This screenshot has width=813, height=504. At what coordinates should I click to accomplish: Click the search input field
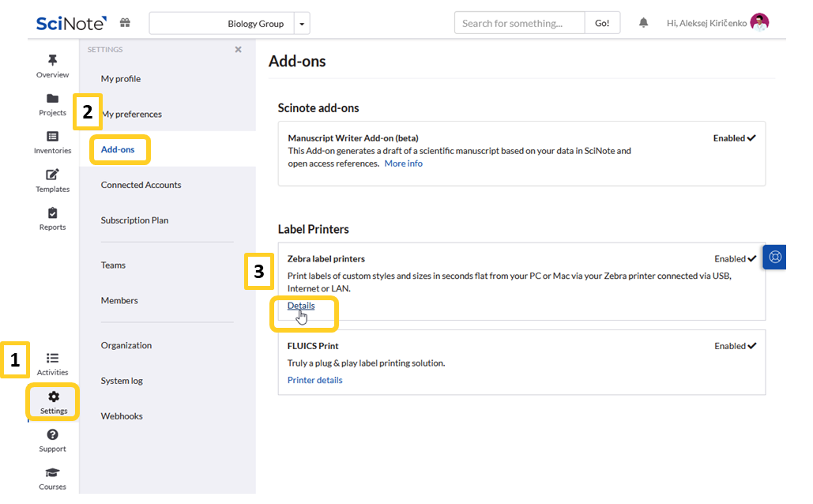pos(519,23)
